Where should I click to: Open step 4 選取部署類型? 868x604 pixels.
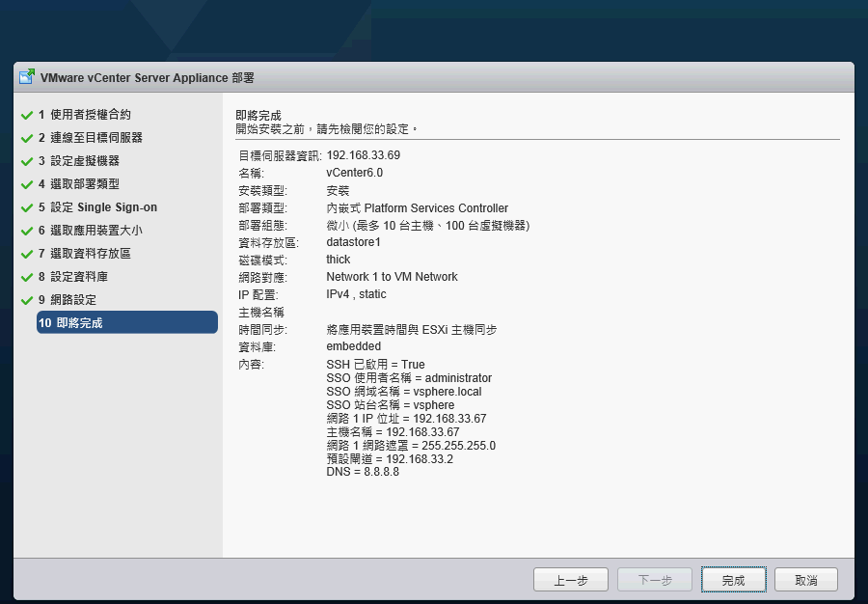pyautogui.click(x=79, y=184)
